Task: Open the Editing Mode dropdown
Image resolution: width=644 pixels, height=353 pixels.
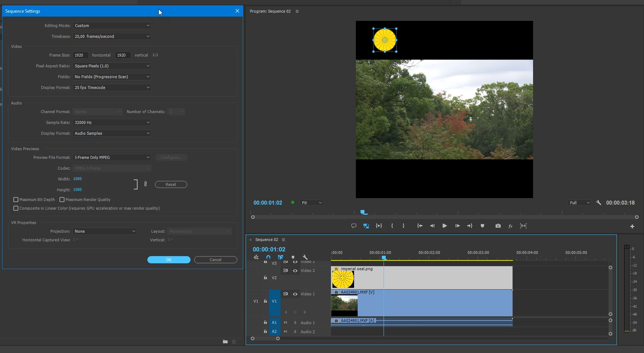Action: point(112,26)
